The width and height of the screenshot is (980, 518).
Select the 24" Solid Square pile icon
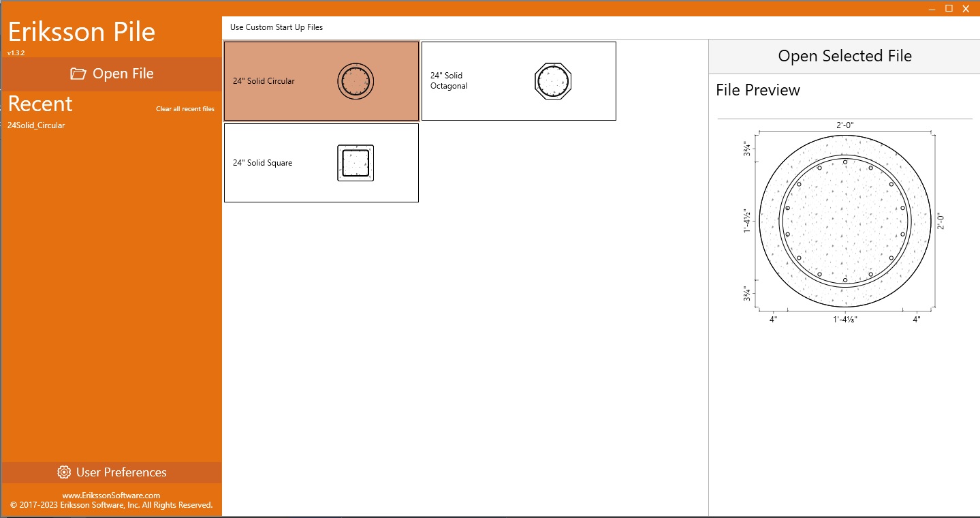355,163
